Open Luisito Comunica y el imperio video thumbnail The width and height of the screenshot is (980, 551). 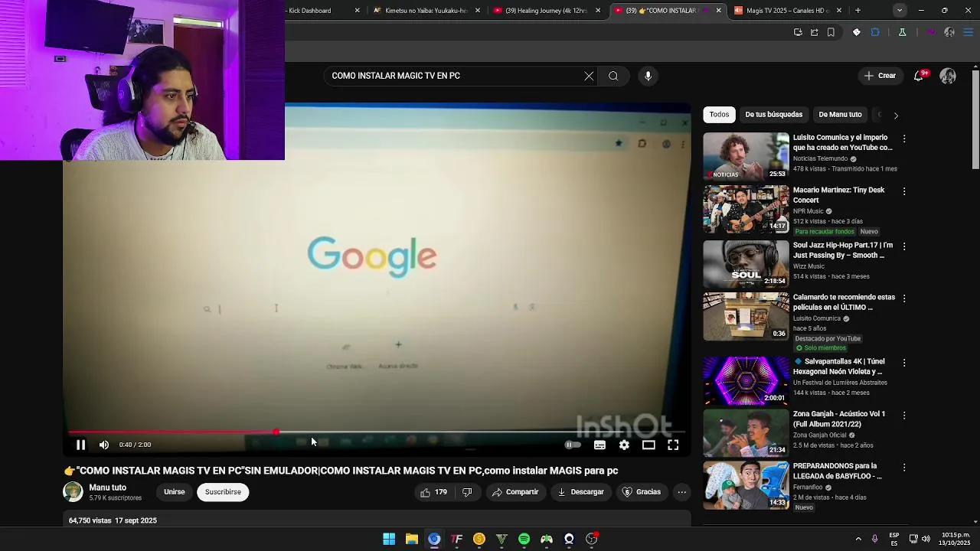pyautogui.click(x=746, y=156)
